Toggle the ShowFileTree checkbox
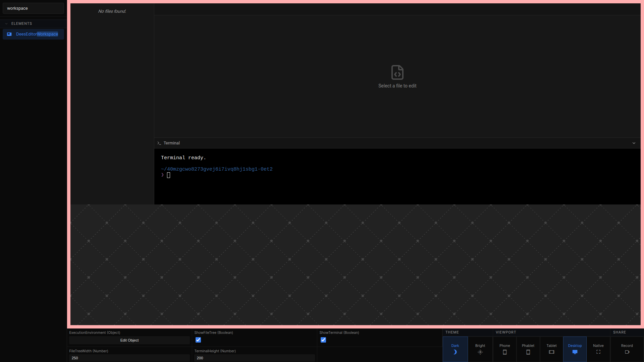 198,340
